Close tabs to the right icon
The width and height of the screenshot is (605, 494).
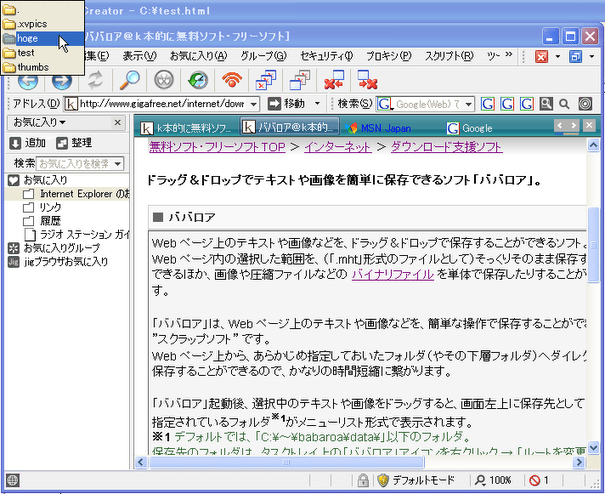pos(367,80)
